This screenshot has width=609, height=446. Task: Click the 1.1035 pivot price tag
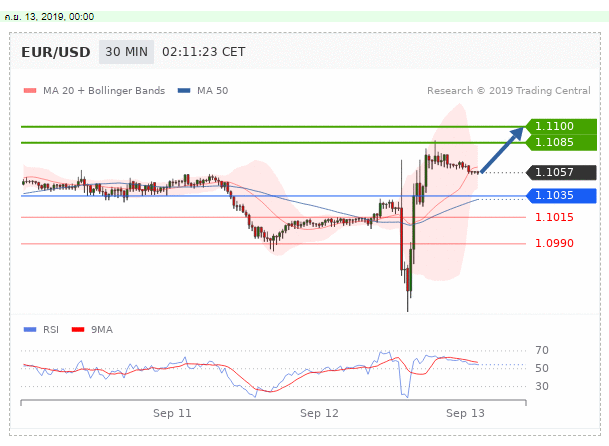coord(561,195)
